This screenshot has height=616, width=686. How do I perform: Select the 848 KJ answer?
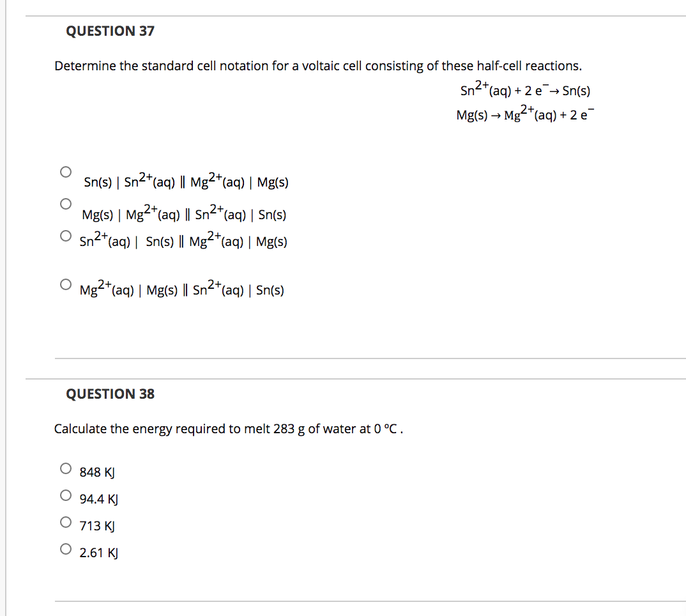[x=66, y=468]
